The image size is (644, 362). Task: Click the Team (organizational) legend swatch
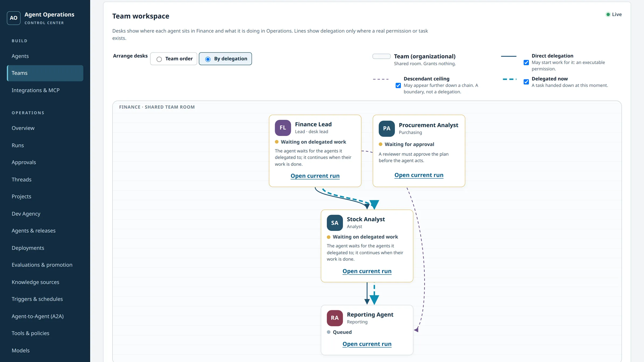pos(381,56)
